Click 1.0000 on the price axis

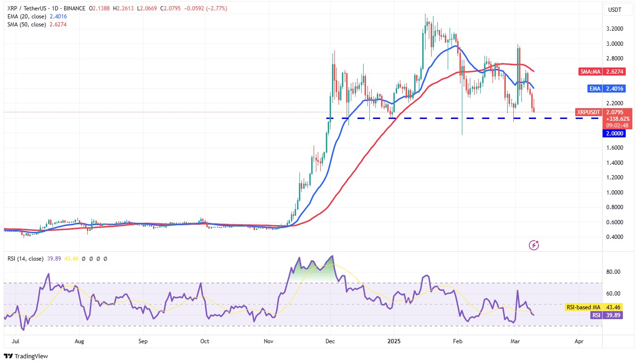[x=614, y=193]
